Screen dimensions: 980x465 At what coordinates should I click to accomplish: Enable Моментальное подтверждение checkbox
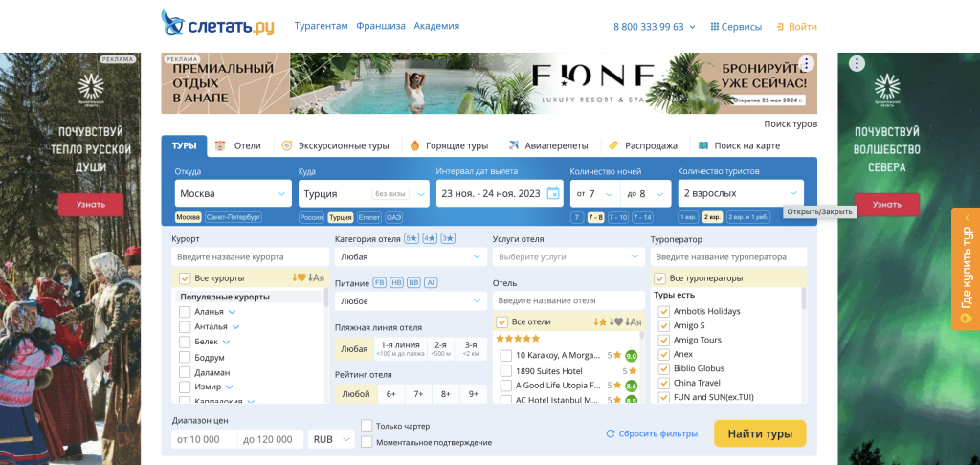click(367, 442)
